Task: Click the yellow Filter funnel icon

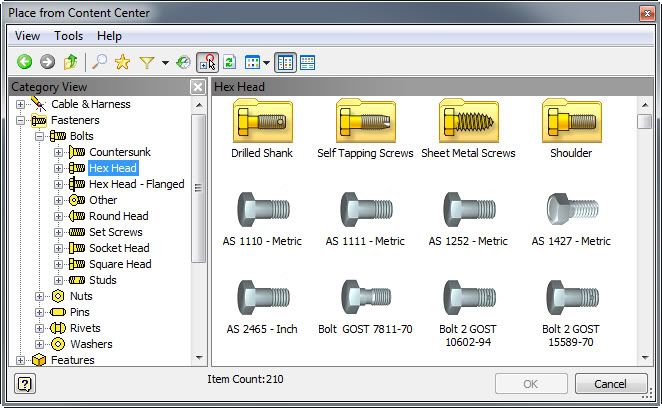Action: click(147, 63)
